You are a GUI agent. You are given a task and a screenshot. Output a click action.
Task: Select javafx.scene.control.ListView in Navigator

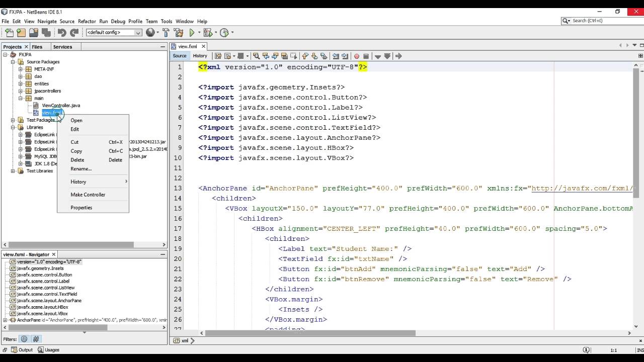point(45,288)
